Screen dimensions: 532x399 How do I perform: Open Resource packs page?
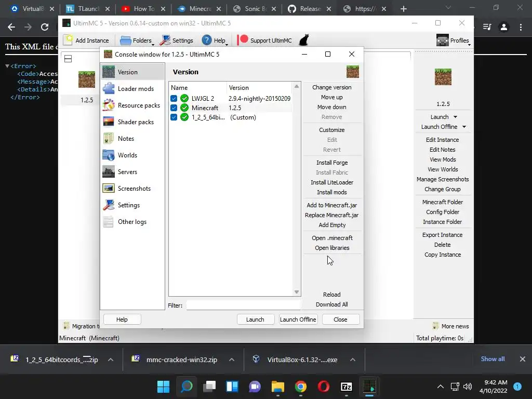pyautogui.click(x=132, y=105)
